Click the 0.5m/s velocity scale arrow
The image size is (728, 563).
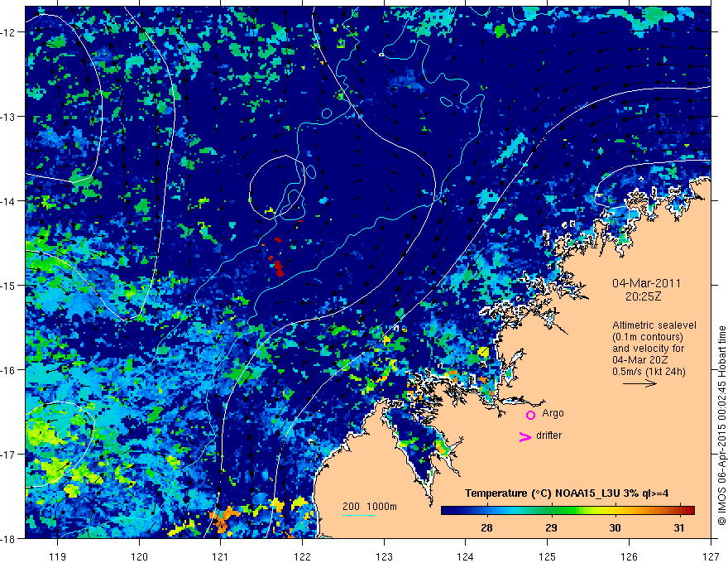coord(639,383)
